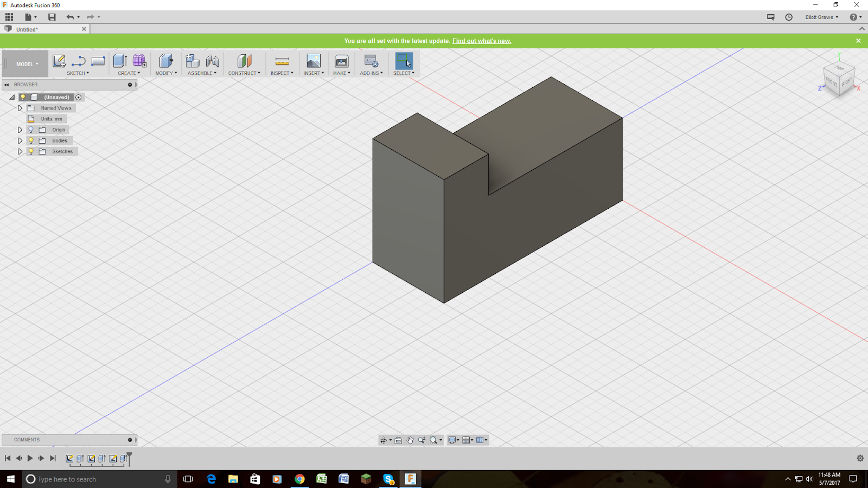This screenshot has width=868, height=488.
Task: Expand the Bodies tree node
Action: (x=20, y=140)
